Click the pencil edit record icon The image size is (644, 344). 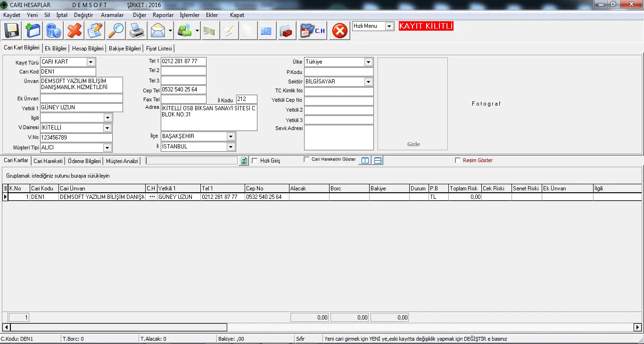click(x=95, y=31)
